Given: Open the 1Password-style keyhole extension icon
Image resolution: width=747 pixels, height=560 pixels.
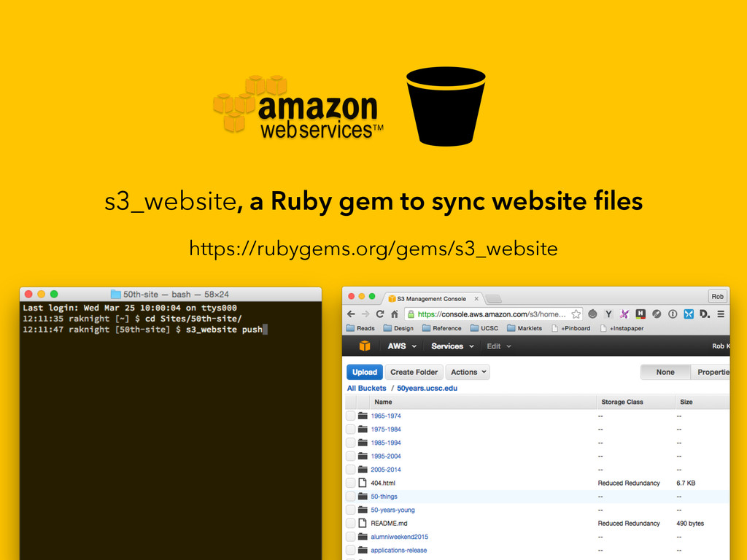Looking at the screenshot, I should coord(673,314).
